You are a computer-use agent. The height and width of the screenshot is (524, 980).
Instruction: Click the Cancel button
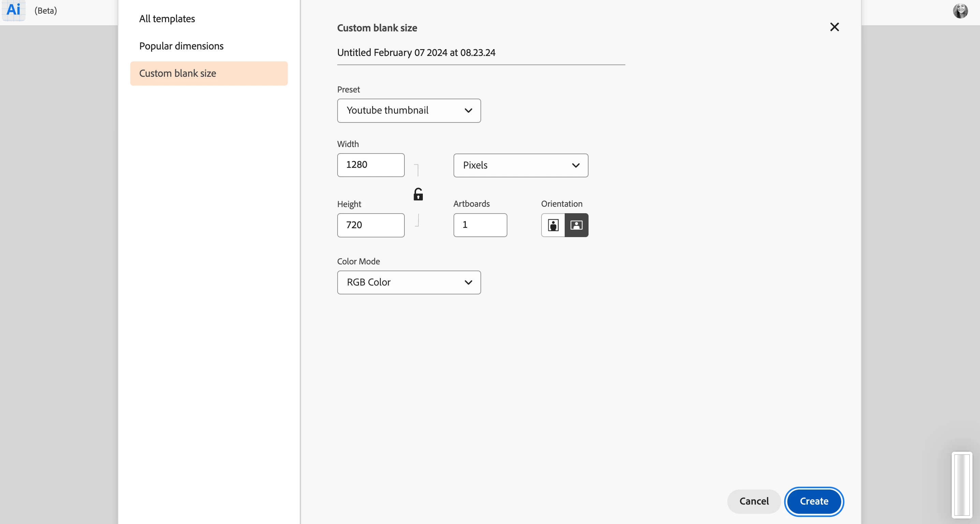pyautogui.click(x=754, y=501)
